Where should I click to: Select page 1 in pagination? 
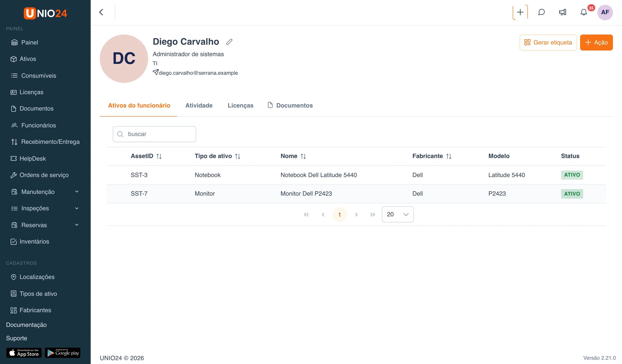340,214
